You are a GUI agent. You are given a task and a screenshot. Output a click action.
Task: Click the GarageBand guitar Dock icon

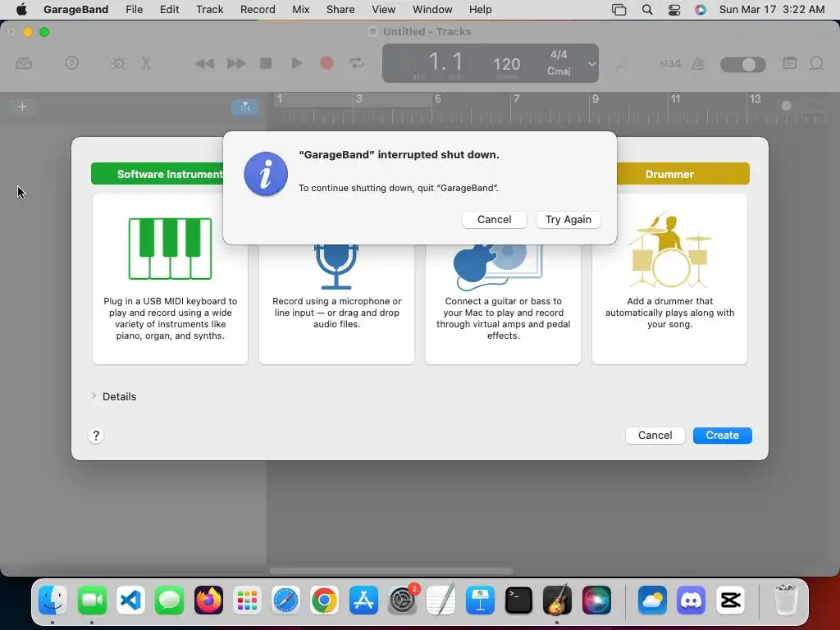557,600
